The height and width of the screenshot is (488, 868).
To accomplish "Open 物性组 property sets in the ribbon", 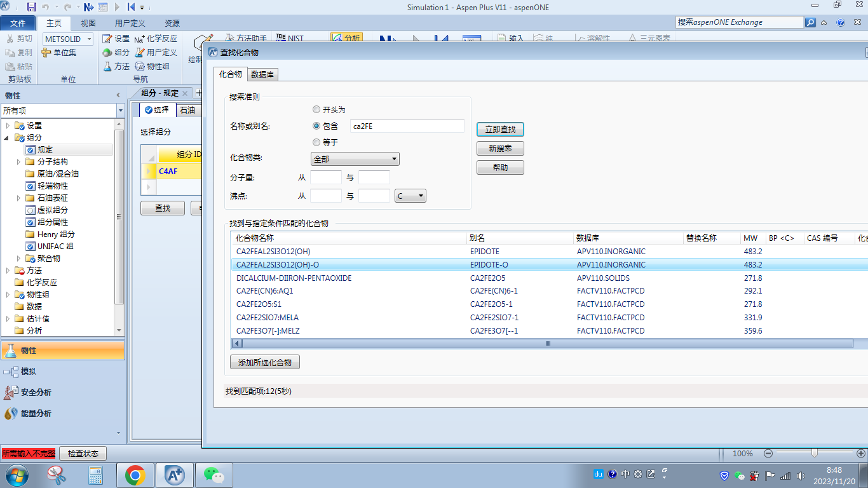I will tap(152, 66).
